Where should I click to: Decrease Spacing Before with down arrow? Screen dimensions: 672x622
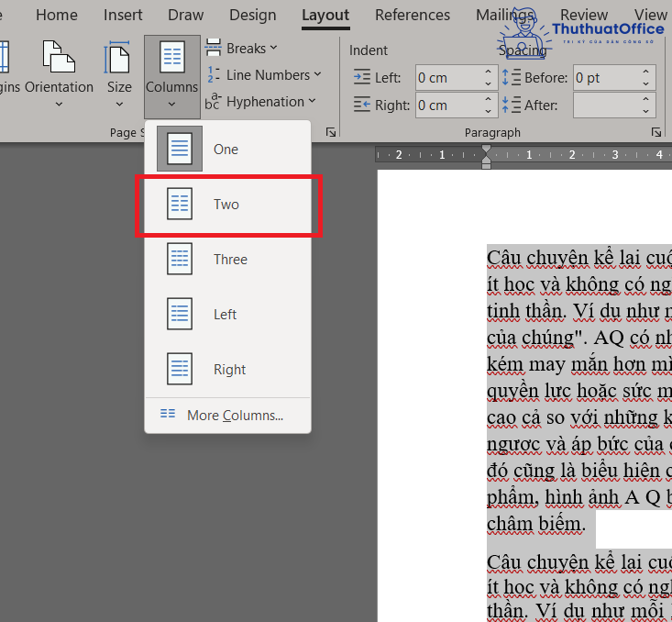coord(645,84)
